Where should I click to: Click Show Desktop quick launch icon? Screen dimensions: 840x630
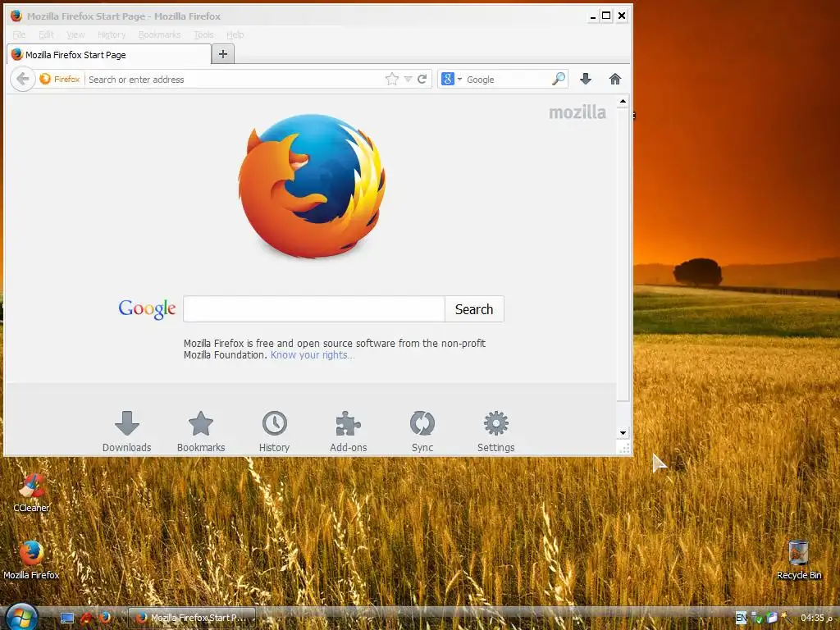pos(67,618)
